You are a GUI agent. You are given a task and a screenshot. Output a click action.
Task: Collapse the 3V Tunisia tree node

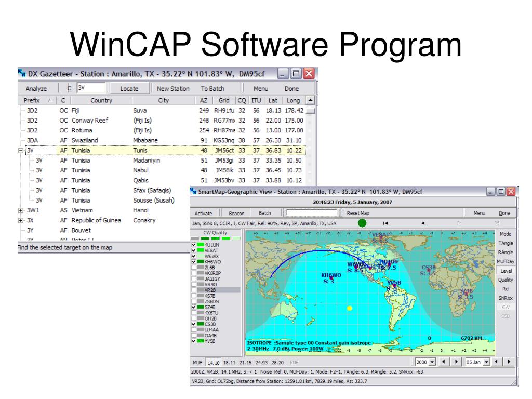[x=21, y=150]
